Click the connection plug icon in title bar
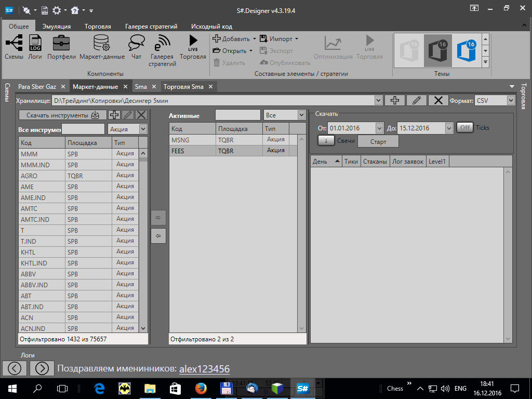The image size is (532, 399). tap(26, 10)
